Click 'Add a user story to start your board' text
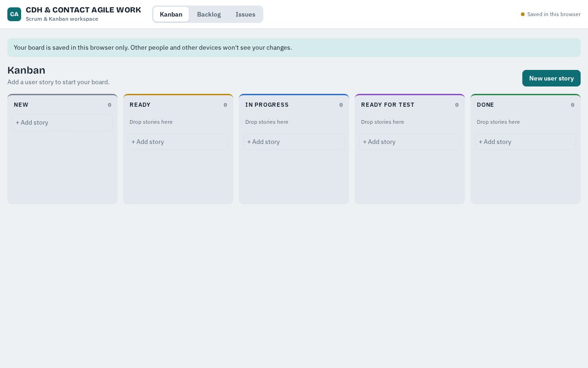588x368 pixels. tap(58, 82)
